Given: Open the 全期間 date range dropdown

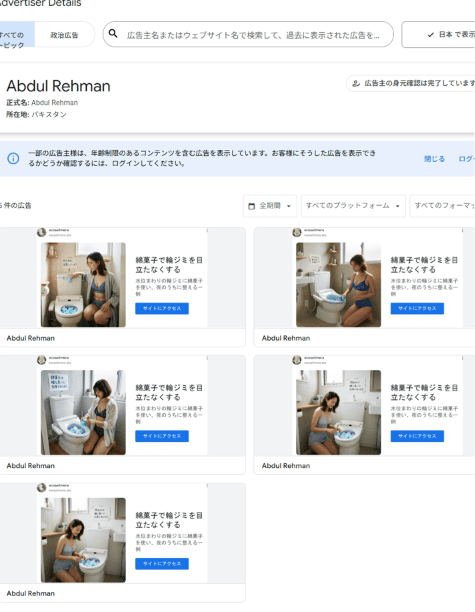Looking at the screenshot, I should pyautogui.click(x=270, y=206).
